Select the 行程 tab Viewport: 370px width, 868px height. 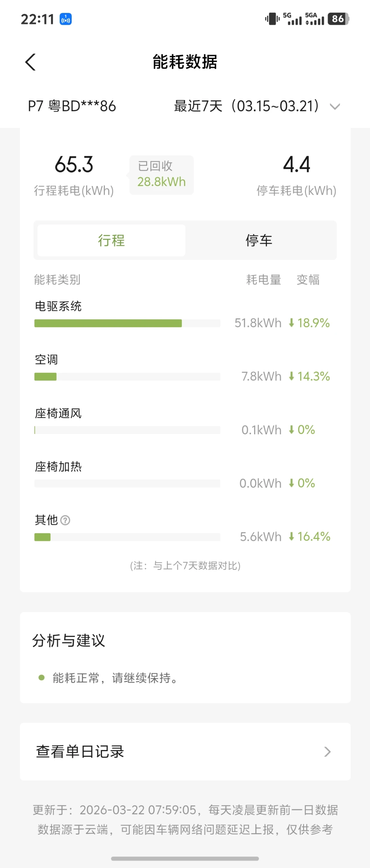click(111, 240)
